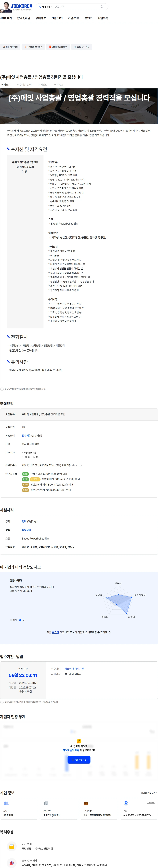Click the 잡코리아 즉시지원 link
The height and width of the screenshot is (868, 158).
[74, 669]
